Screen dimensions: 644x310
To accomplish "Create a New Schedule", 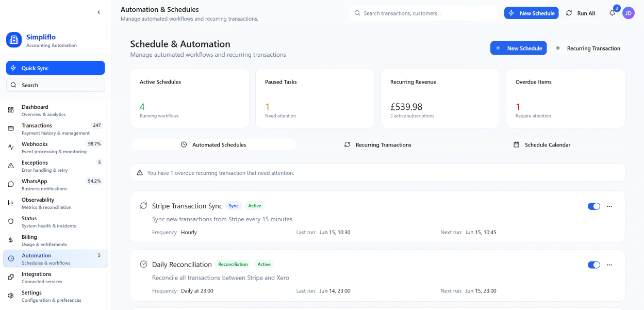I will pos(518,48).
